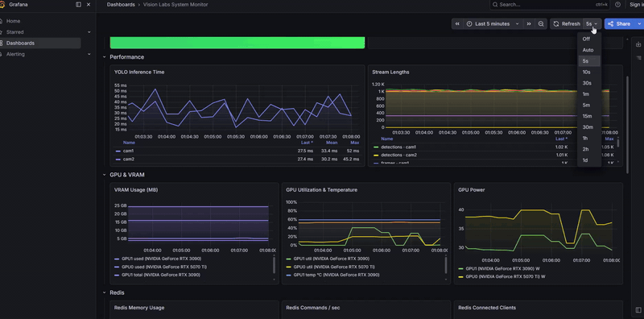The image size is (644, 319).
Task: Click the panel icon at bottom right edge
Action: [638, 309]
